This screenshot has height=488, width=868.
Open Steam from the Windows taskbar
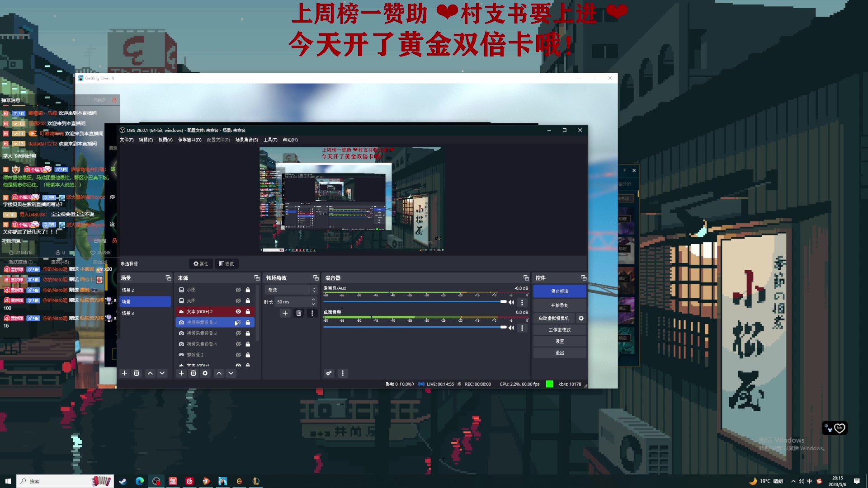[x=123, y=481]
